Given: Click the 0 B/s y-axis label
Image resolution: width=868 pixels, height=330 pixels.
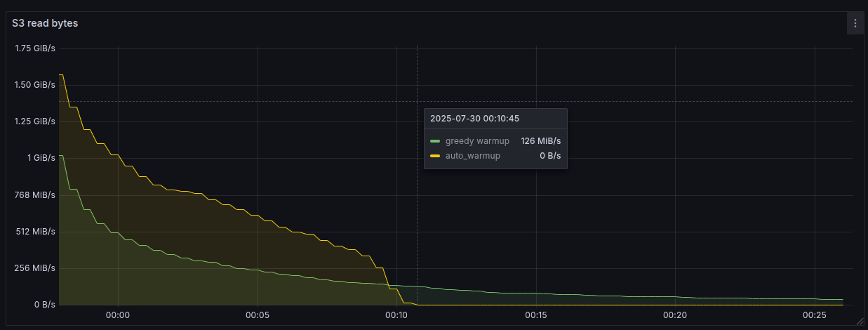Looking at the screenshot, I should click(x=44, y=305).
